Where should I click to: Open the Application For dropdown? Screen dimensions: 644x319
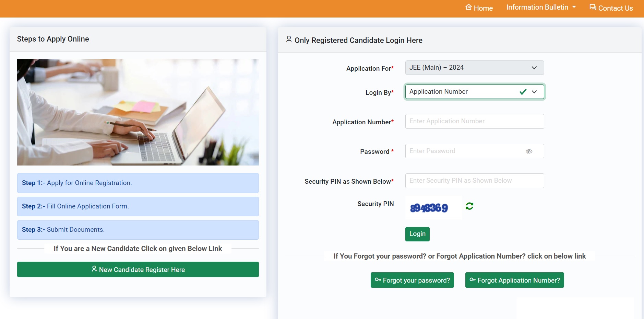474,68
